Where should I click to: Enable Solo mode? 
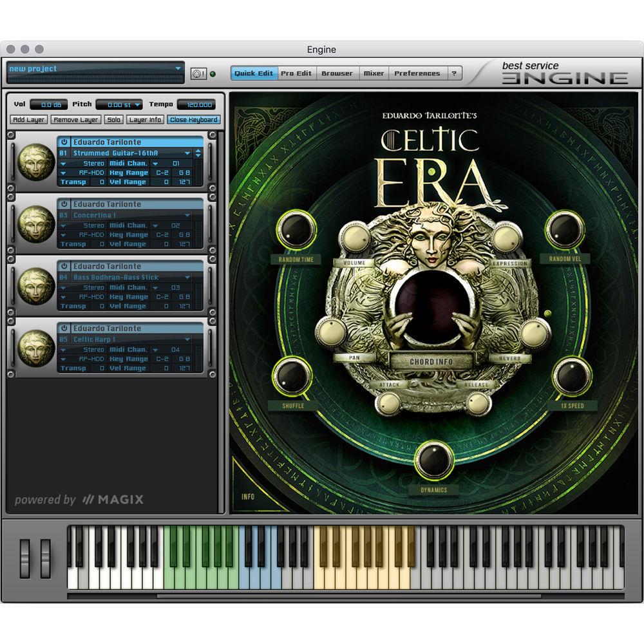point(113,119)
